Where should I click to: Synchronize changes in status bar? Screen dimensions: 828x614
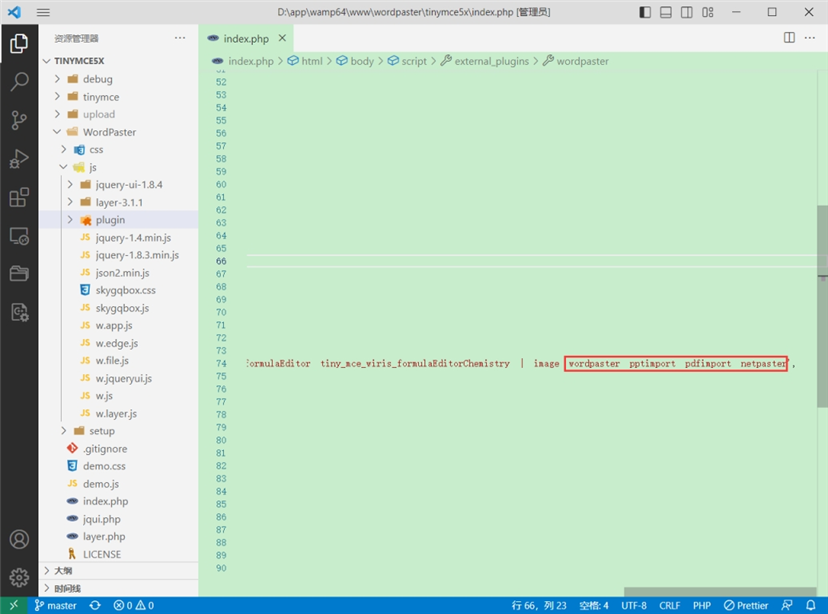tap(95, 605)
